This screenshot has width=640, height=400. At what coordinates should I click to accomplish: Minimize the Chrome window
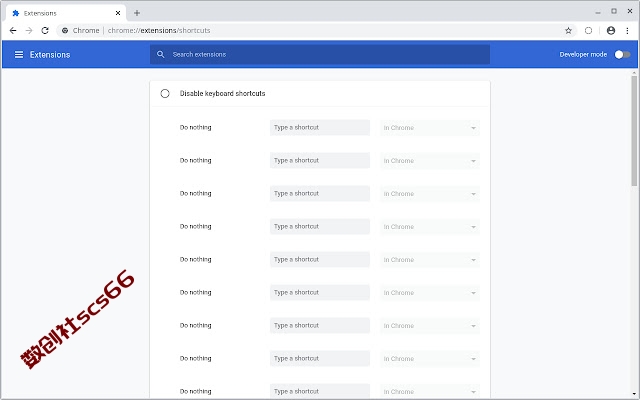598,12
